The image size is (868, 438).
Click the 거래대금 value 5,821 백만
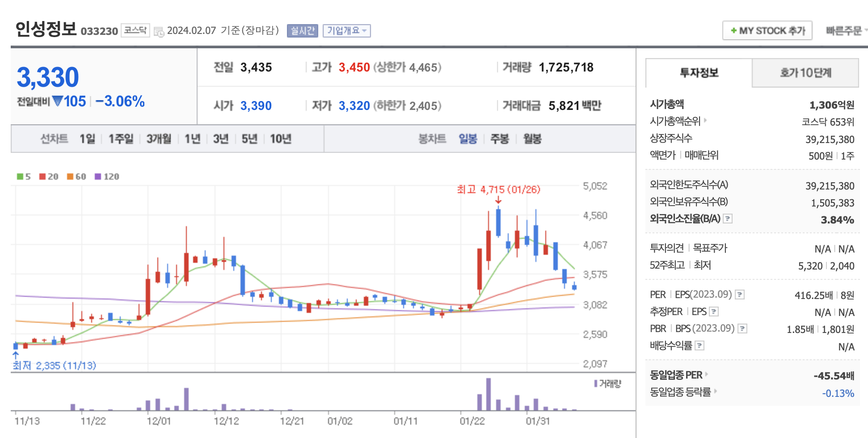575,106
